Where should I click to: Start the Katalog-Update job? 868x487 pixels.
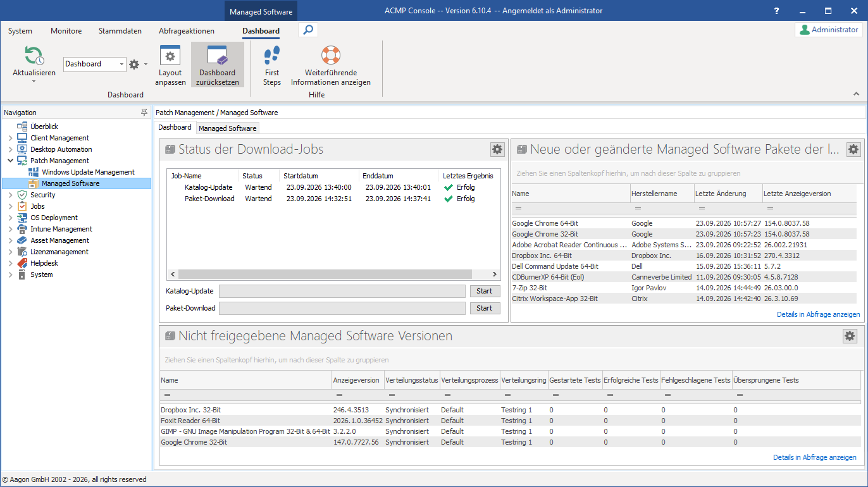point(485,291)
